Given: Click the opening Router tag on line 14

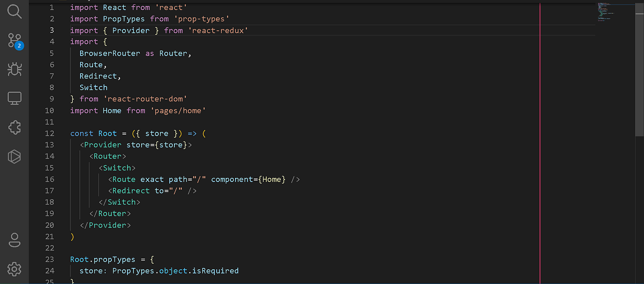Looking at the screenshot, I should (108, 156).
